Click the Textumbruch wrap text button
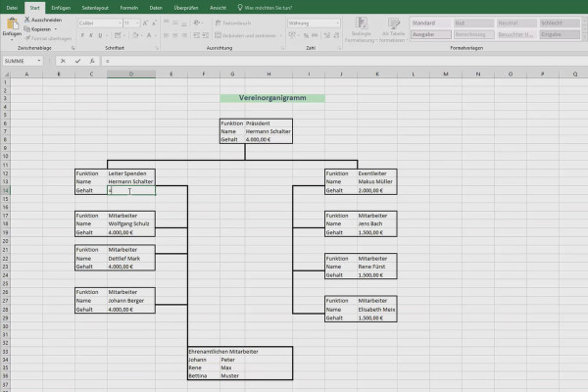Screen dimensions: 588x392 click(233, 23)
